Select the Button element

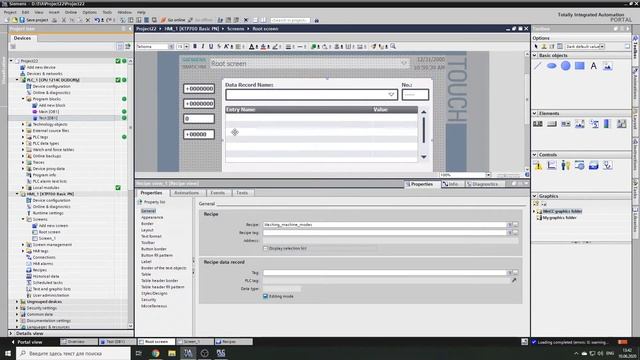click(x=551, y=124)
